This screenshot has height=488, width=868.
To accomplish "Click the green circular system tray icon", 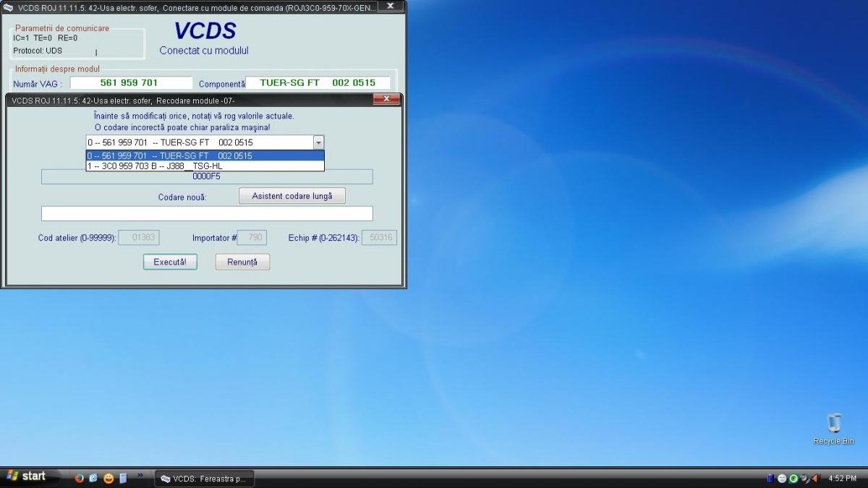I will pos(793,479).
